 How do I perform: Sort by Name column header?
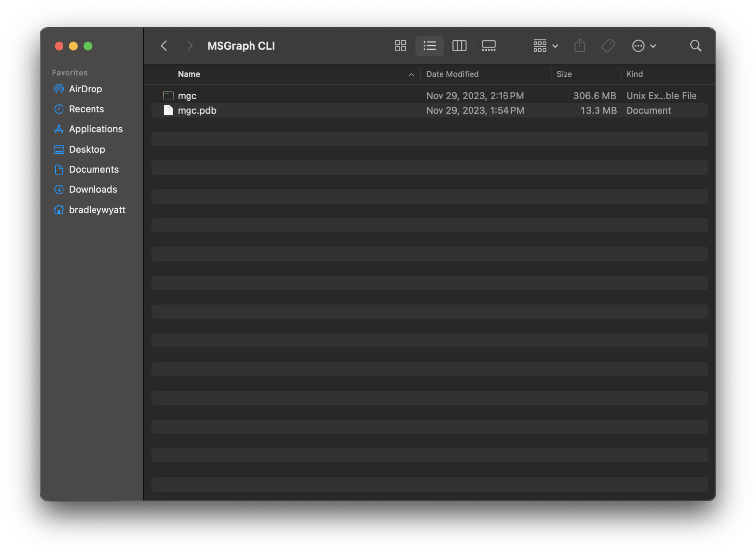tap(189, 74)
